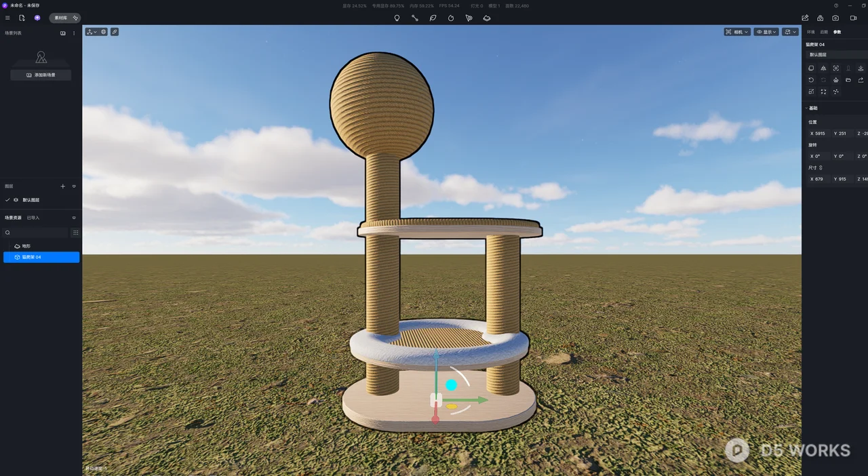The height and width of the screenshot is (476, 868).
Task: Open the 相机 camera dropdown
Action: pos(737,32)
